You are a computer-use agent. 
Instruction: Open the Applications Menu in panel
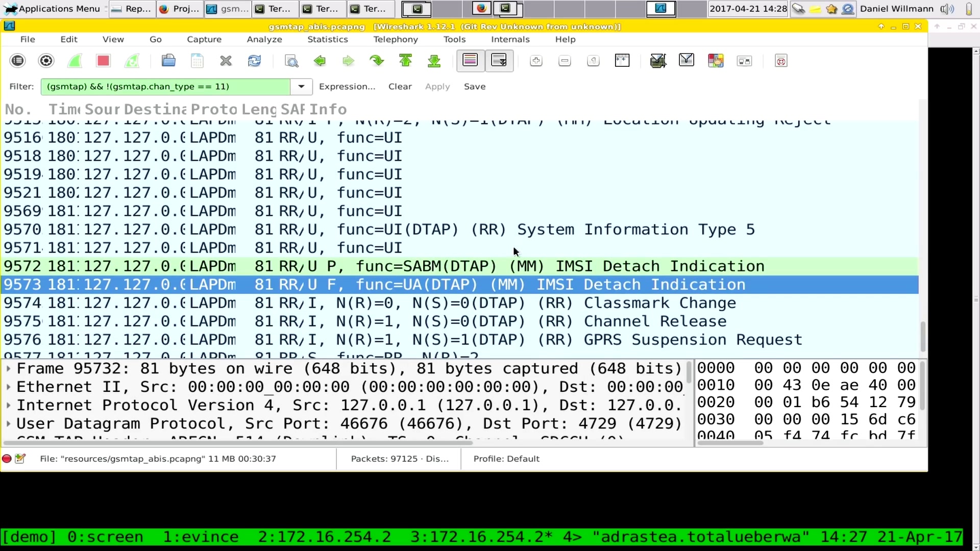coord(53,9)
